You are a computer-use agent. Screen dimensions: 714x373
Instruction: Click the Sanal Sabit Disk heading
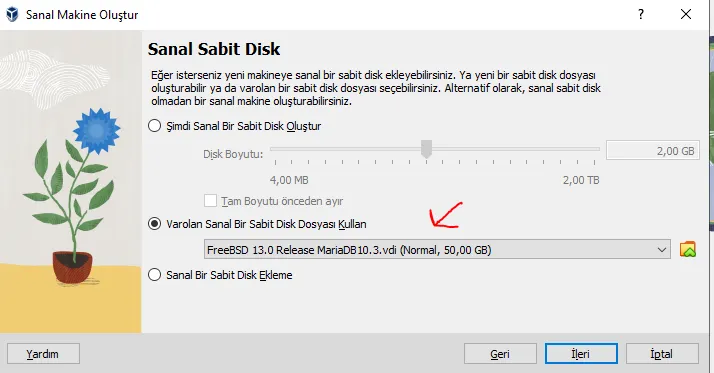(x=214, y=49)
